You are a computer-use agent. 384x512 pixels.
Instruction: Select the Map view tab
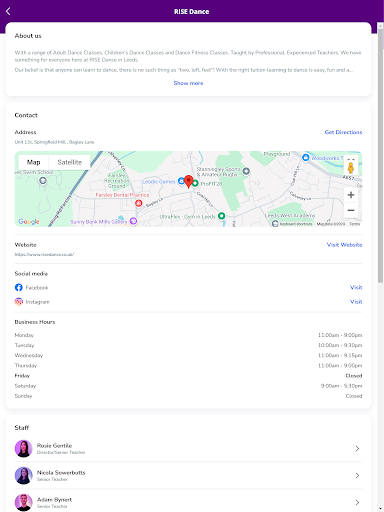click(34, 162)
